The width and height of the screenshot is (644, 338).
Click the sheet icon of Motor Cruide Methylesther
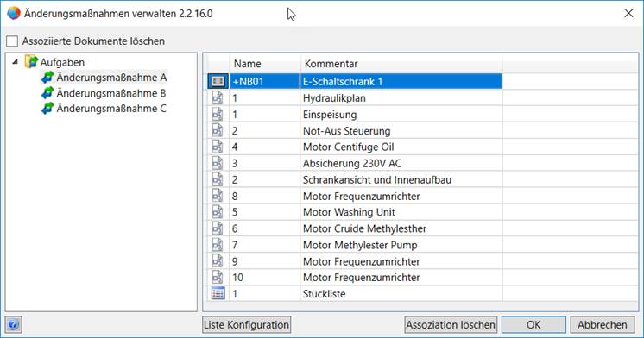(218, 228)
